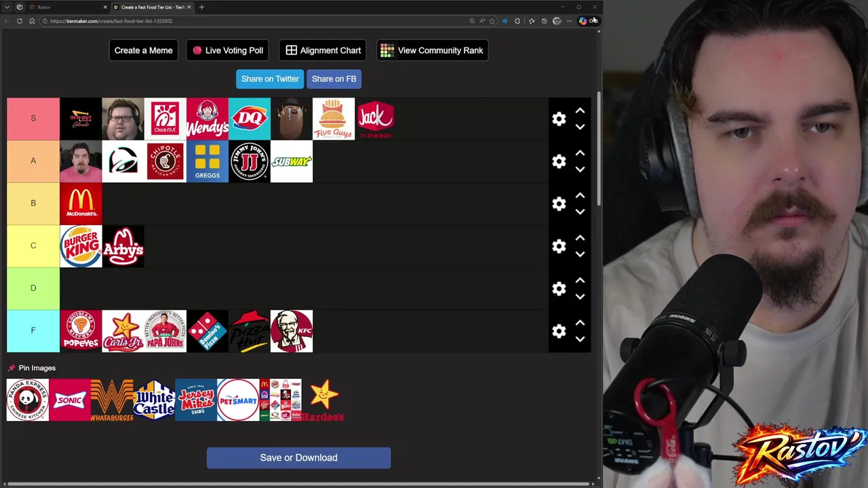Open settings gear for A tier
Viewport: 868px width, 488px height.
[559, 161]
